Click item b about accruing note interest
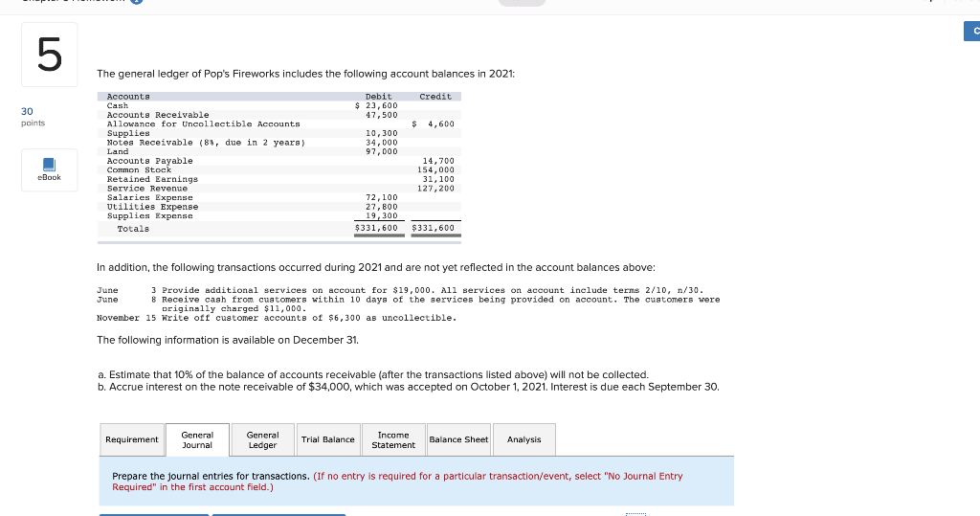This screenshot has width=980, height=516. pyautogui.click(x=409, y=387)
